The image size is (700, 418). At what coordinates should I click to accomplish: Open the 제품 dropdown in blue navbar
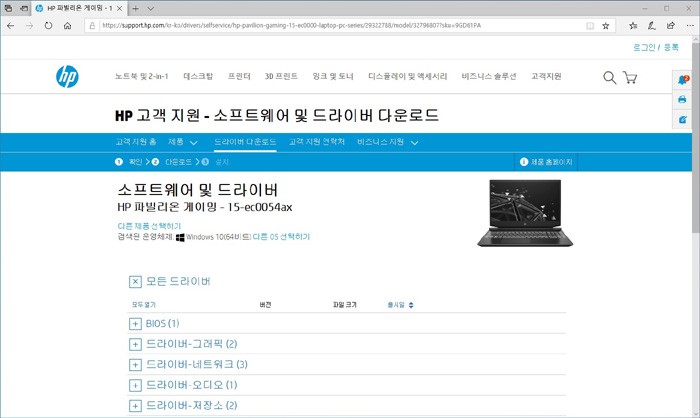point(183,142)
